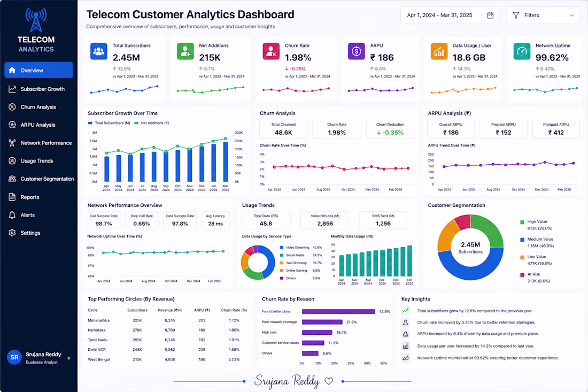Open Churn Analysis in the sidebar
The image size is (588, 392).
pos(38,107)
